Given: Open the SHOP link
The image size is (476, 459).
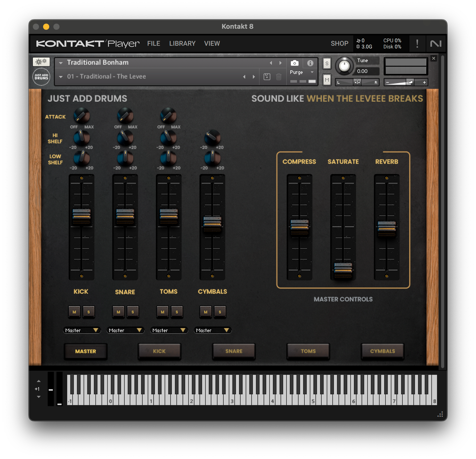Looking at the screenshot, I should click(339, 43).
